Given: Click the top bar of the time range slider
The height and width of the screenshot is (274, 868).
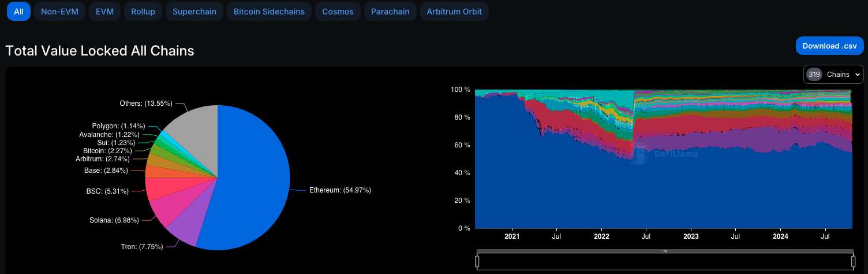Looking at the screenshot, I should pos(665,251).
